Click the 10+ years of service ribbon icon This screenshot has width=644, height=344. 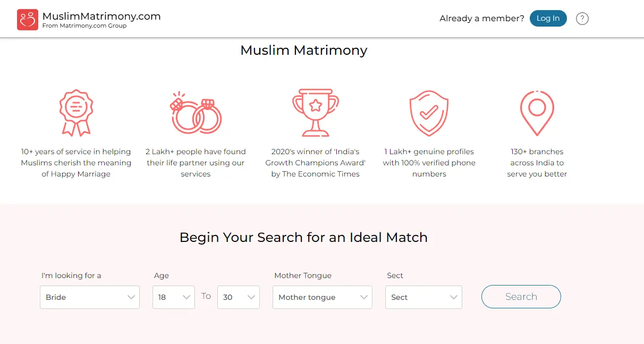click(x=76, y=112)
